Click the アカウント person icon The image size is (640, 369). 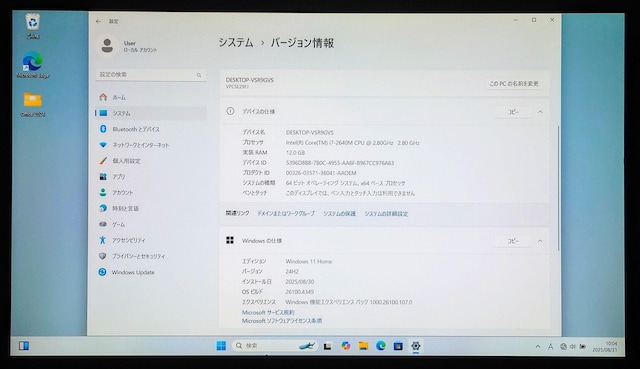coord(103,192)
